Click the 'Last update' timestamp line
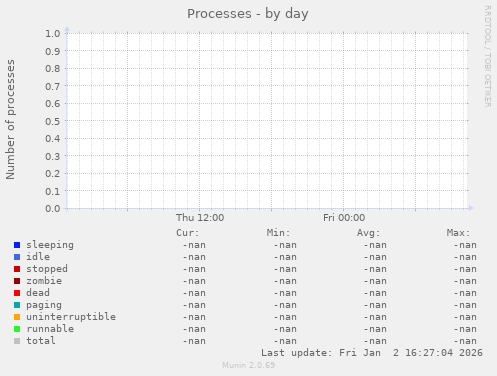The height and width of the screenshot is (376, 497). [372, 353]
